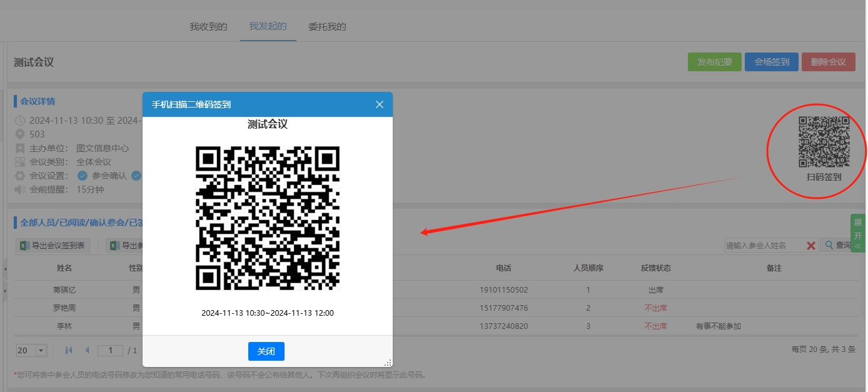Click the 每页 20 条, 共 3 条 summary
The height and width of the screenshot is (392, 868).
(823, 349)
